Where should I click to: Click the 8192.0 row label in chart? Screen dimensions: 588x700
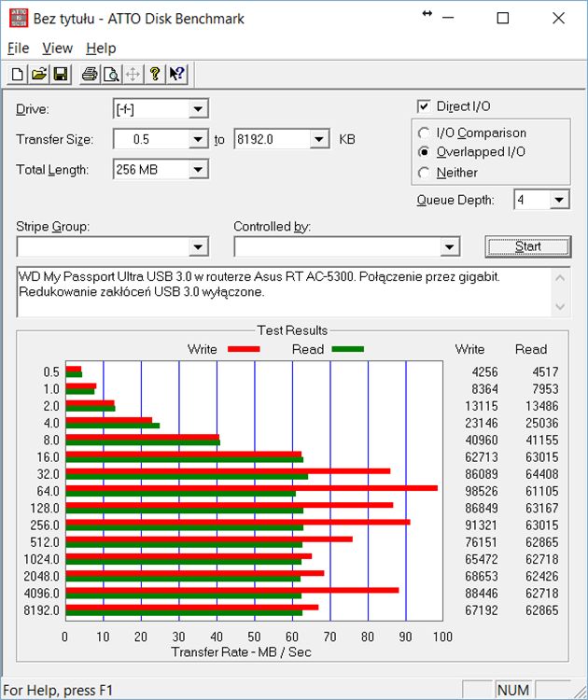click(x=41, y=610)
